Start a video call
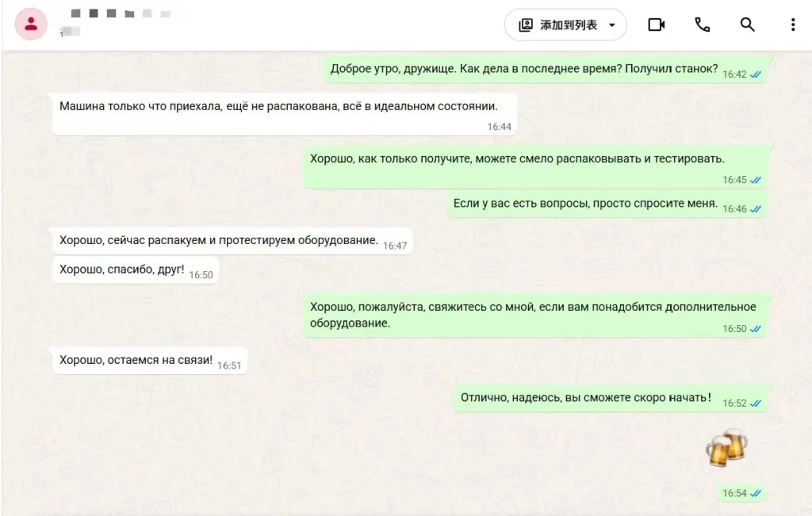Image resolution: width=812 pixels, height=516 pixels. tap(656, 25)
